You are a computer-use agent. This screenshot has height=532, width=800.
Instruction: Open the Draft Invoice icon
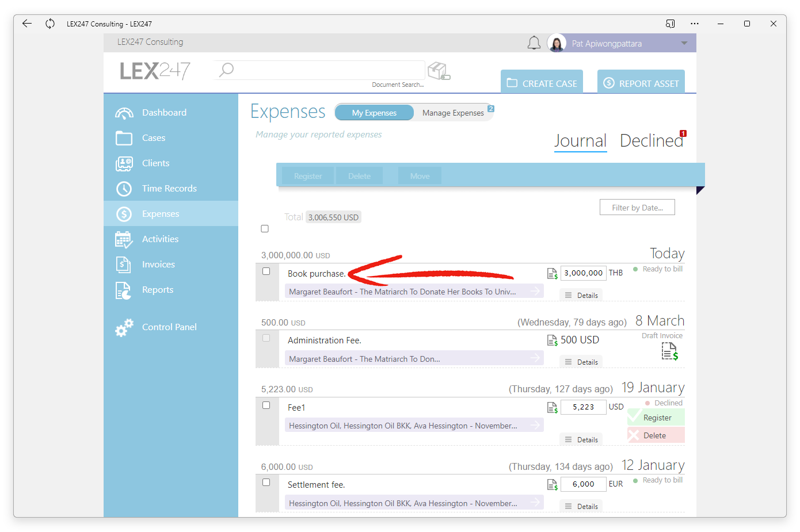(669, 351)
